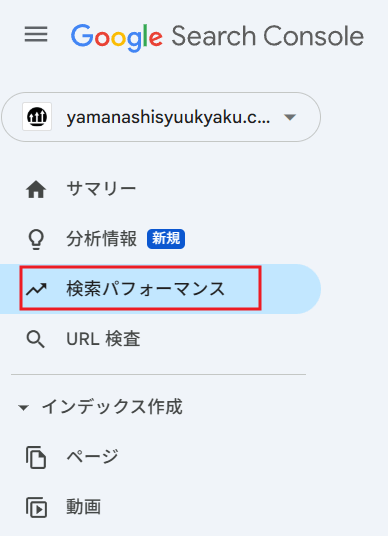Open the property selector dropdown arrow
This screenshot has width=388, height=536.
tap(290, 117)
